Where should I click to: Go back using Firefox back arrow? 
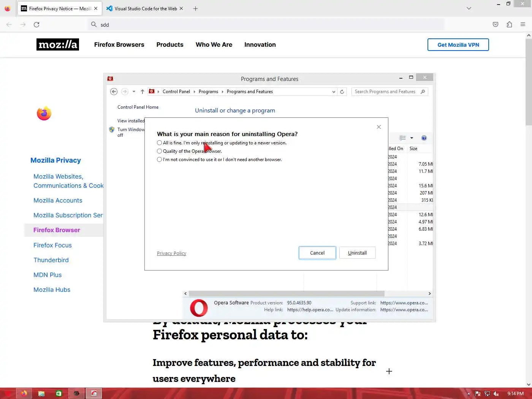tap(9, 24)
